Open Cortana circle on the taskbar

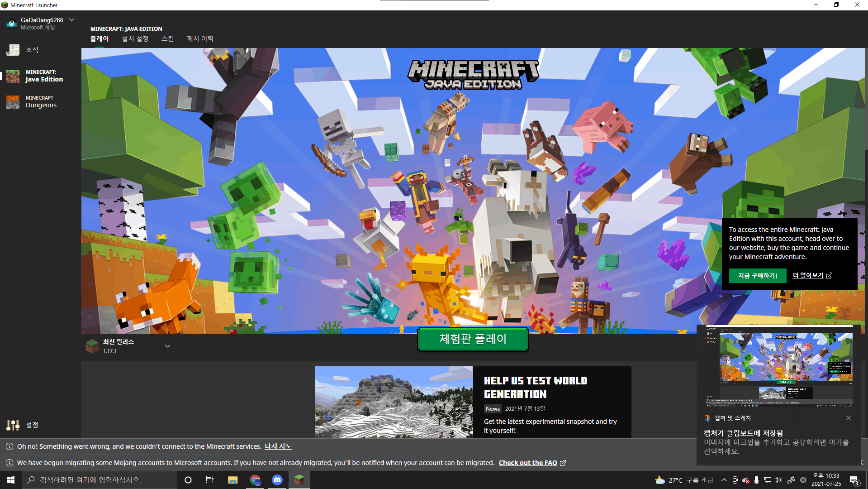coord(188,480)
